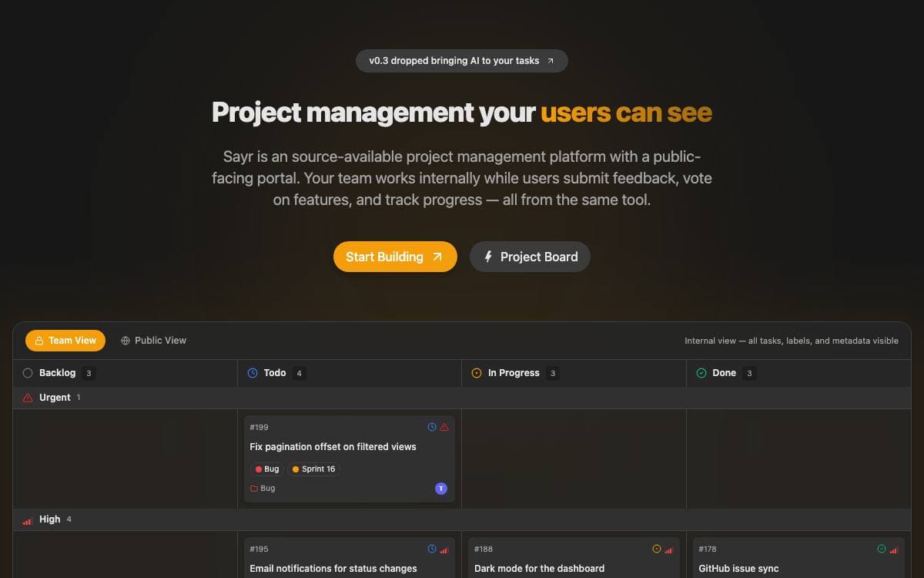Viewport: 924px width, 578px height.
Task: Switch to Public View tab
Action: 153,341
